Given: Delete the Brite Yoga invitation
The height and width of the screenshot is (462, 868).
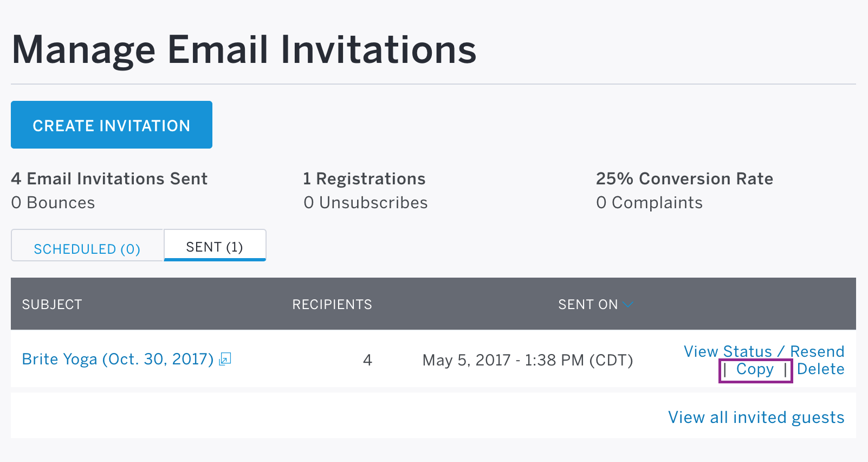Looking at the screenshot, I should 820,369.
